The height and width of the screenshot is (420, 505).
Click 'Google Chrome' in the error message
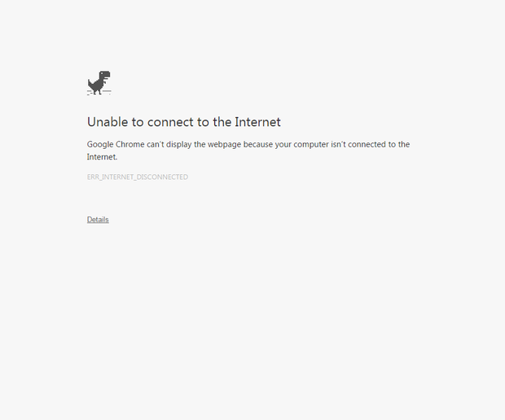pyautogui.click(x=116, y=145)
